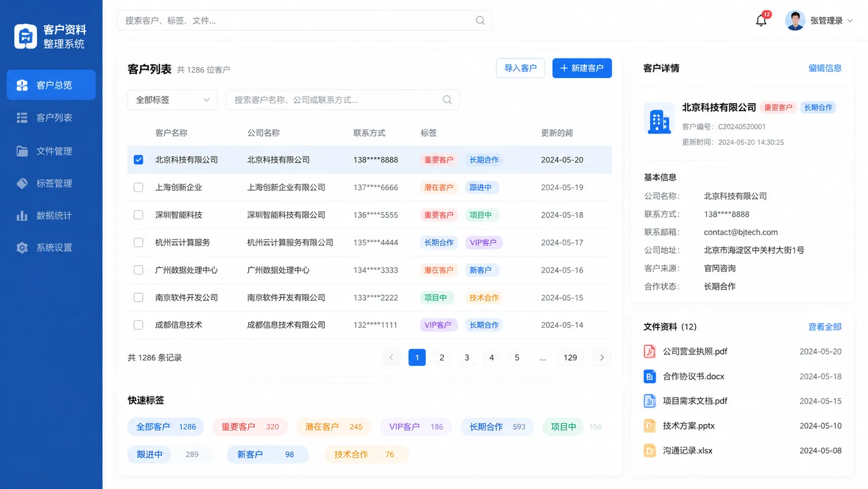The image size is (868, 489).
Task: Go to page 5
Action: (x=517, y=358)
